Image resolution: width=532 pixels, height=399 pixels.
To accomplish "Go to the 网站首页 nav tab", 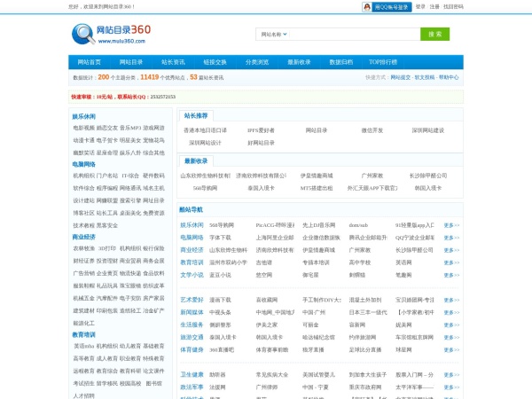I will tap(90, 62).
